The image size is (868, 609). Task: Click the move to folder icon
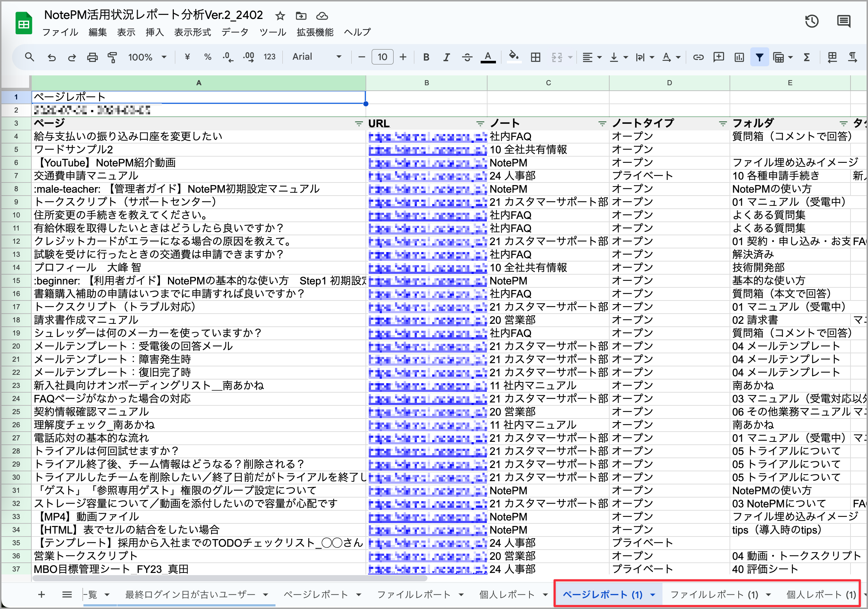[301, 16]
